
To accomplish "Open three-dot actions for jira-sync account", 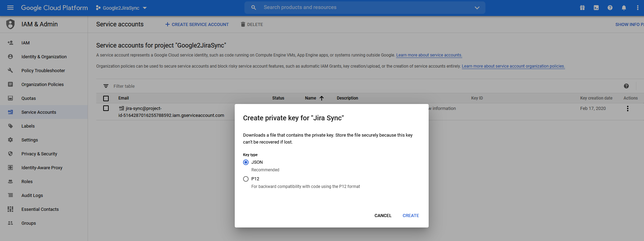I will click(x=627, y=109).
